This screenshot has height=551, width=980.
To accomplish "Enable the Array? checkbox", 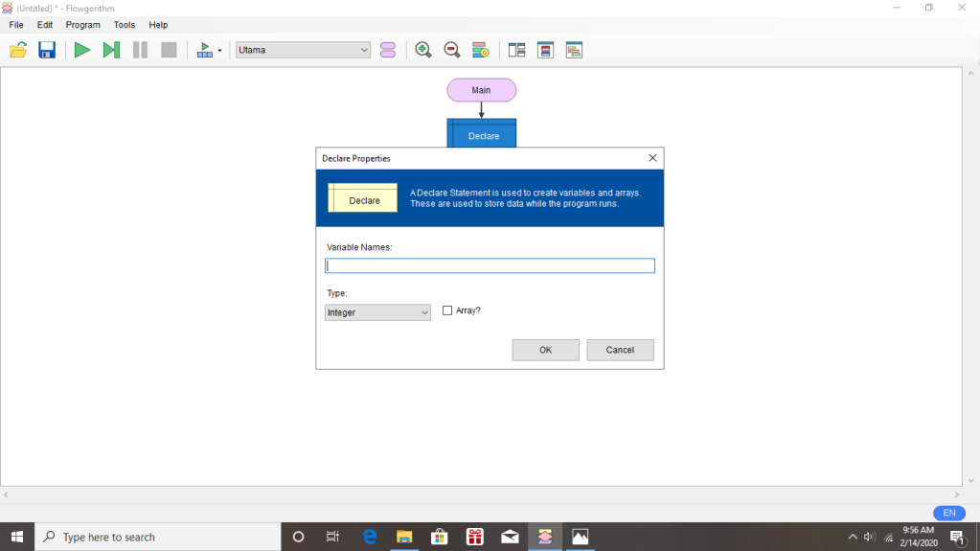I will click(447, 310).
